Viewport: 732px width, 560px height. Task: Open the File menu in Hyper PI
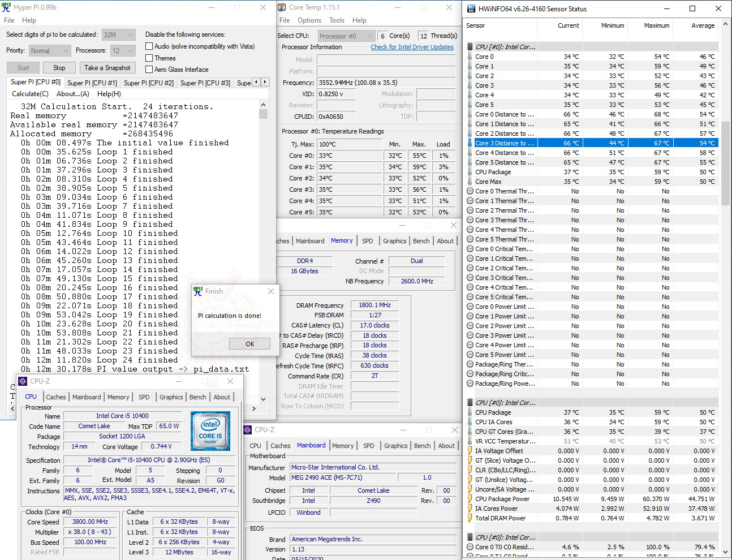click(9, 20)
